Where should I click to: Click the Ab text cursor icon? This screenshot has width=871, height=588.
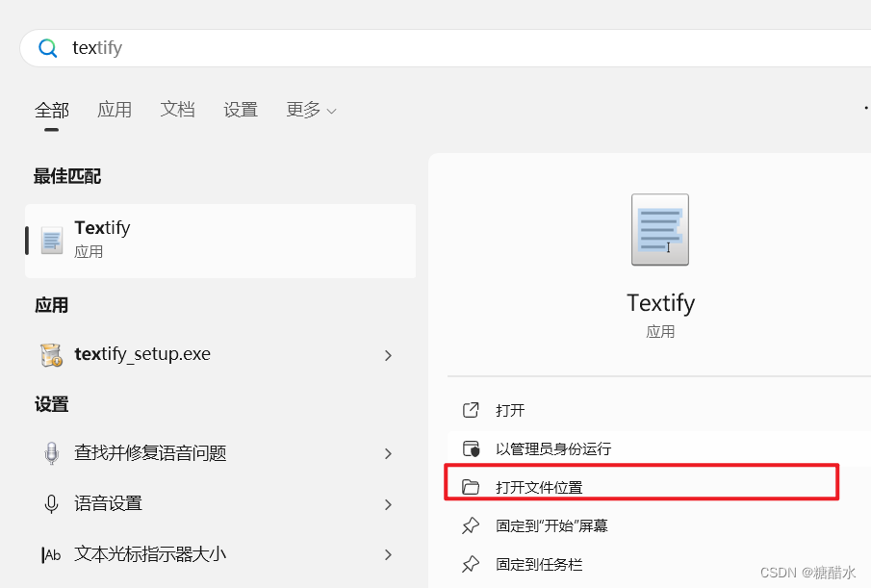coord(51,554)
